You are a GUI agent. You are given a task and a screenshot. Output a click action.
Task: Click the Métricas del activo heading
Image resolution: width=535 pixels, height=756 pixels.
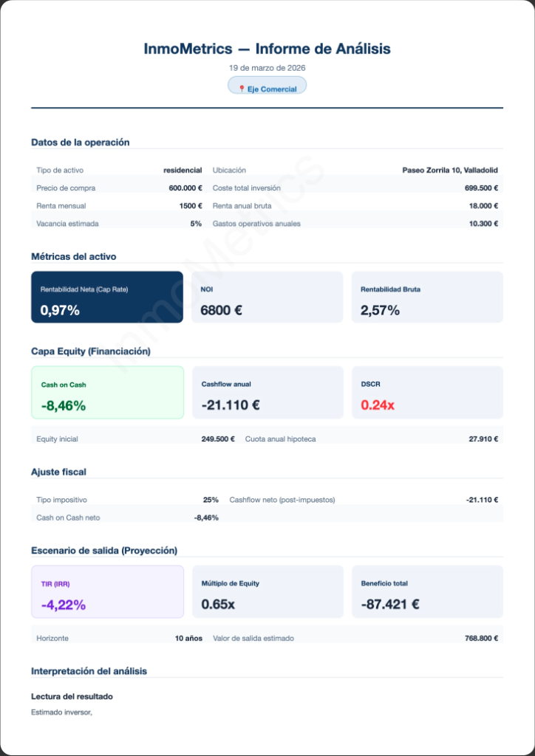pos(73,256)
